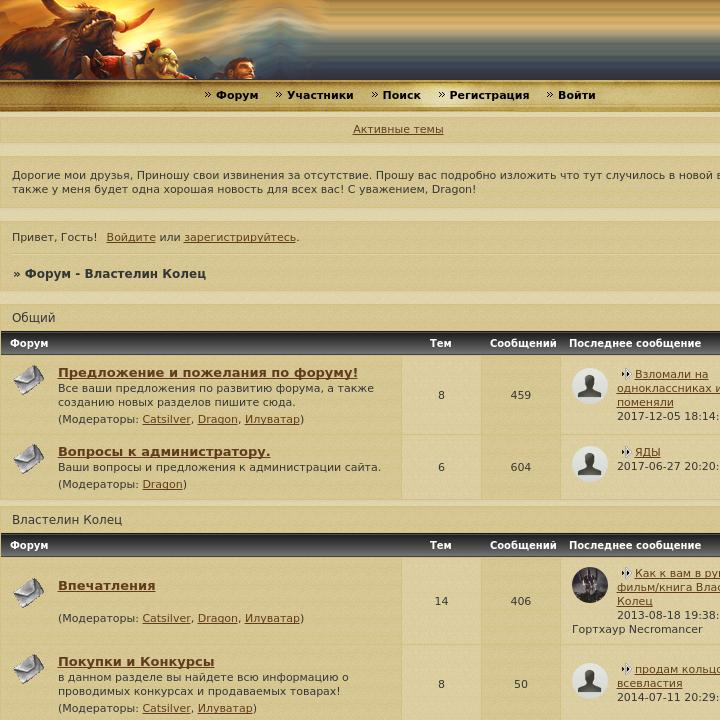Open last post Как к вам в руки
Screen dimensions: 720x720
[668, 587]
